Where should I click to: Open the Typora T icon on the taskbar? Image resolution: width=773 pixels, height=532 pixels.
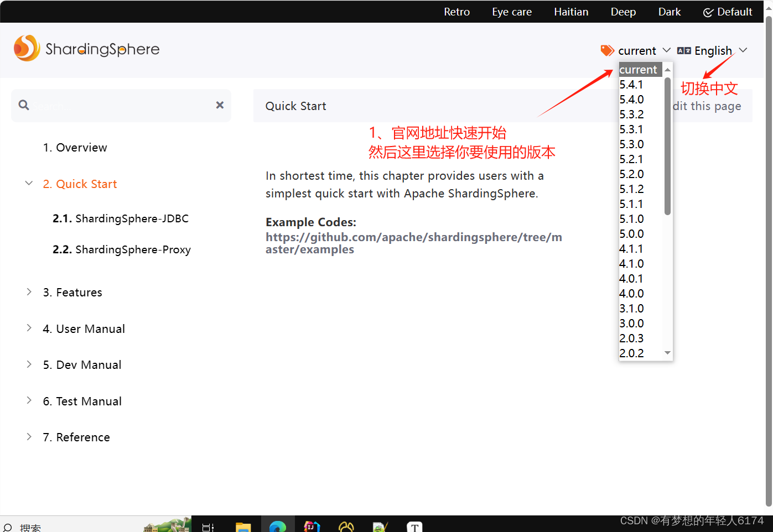(x=414, y=526)
